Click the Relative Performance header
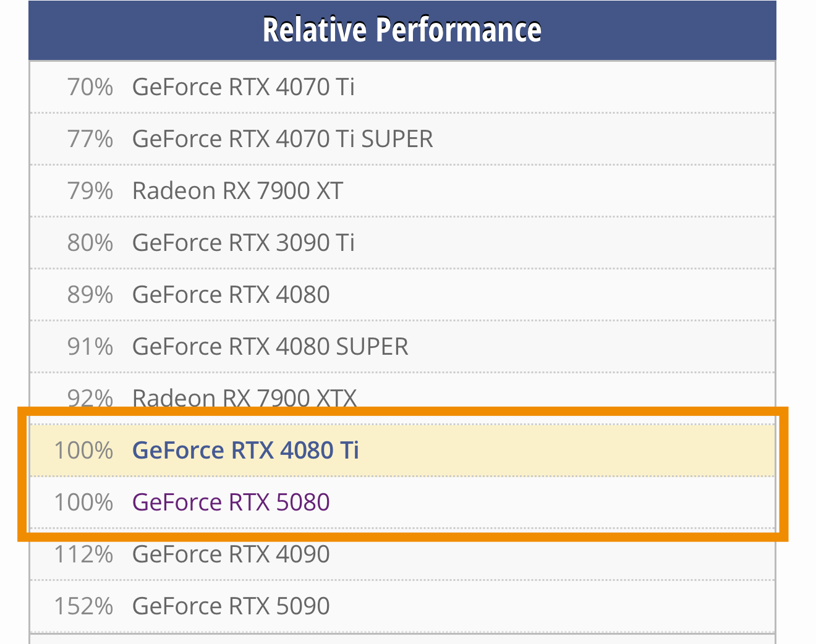 (x=402, y=30)
